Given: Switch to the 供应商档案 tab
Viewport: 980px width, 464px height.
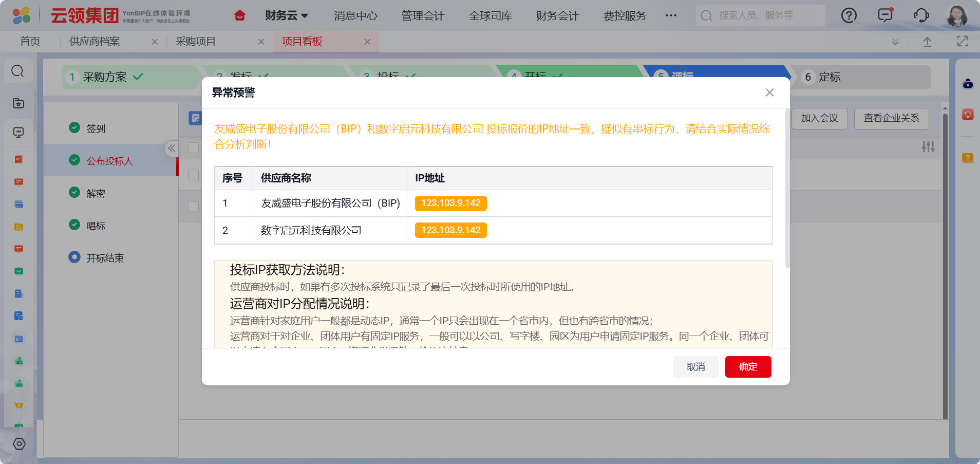Looking at the screenshot, I should click(95, 42).
